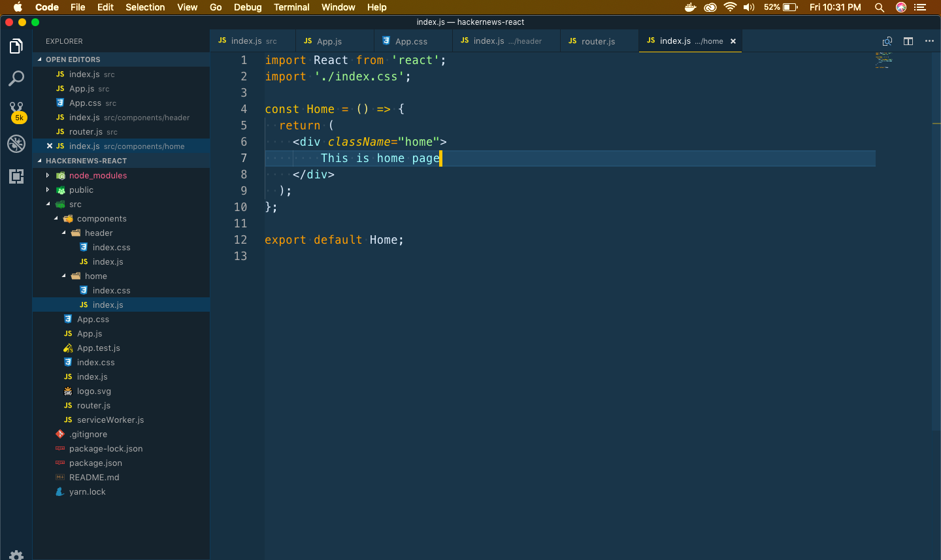941x560 pixels.
Task: Place cursor on 'export default Home;' line
Action: pos(334,240)
